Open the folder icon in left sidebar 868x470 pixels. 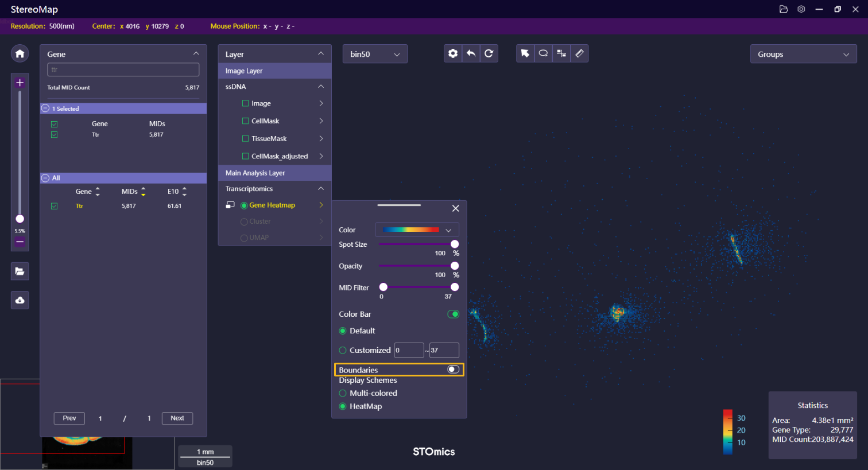coord(20,271)
